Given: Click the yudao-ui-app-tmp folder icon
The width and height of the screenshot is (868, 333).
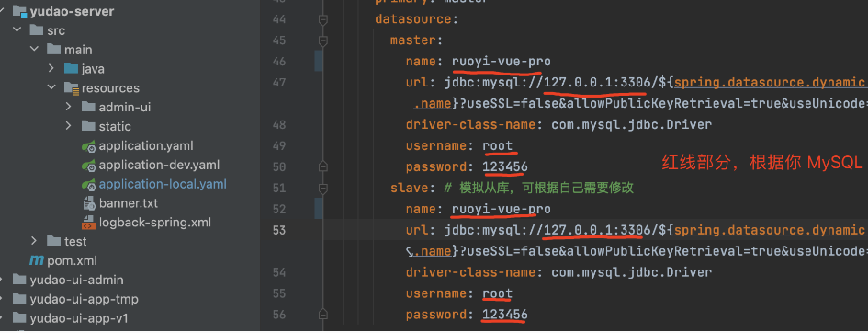Looking at the screenshot, I should tap(20, 299).
